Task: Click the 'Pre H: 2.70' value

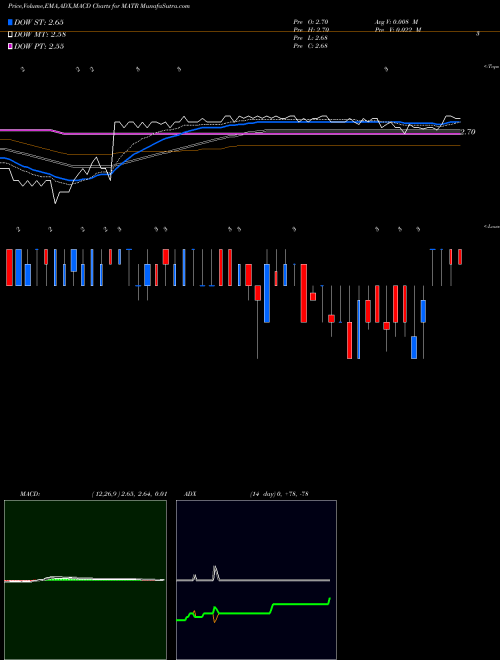Action: click(x=311, y=30)
